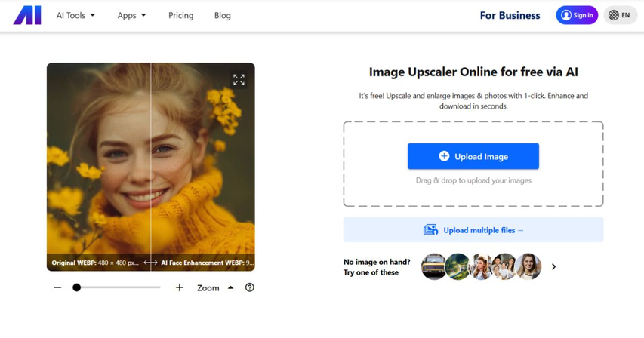The image size is (644, 338).
Task: Select the vintage car sample image
Action: click(x=433, y=266)
